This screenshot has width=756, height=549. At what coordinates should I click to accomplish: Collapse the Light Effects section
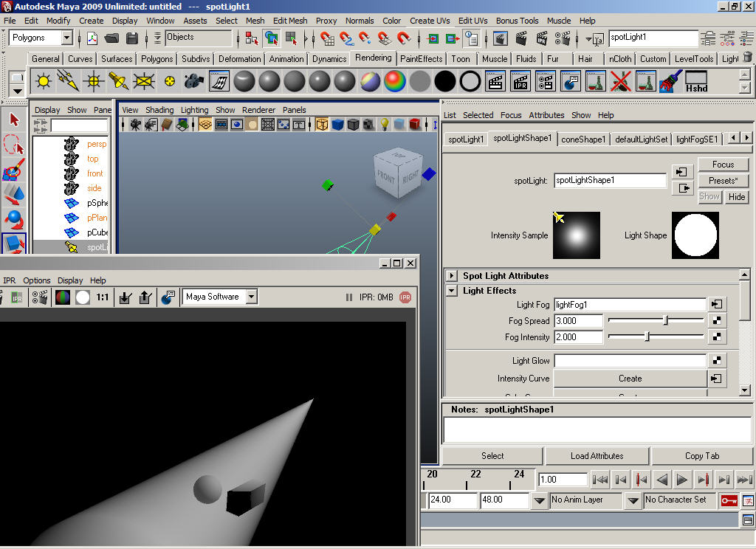pos(451,291)
